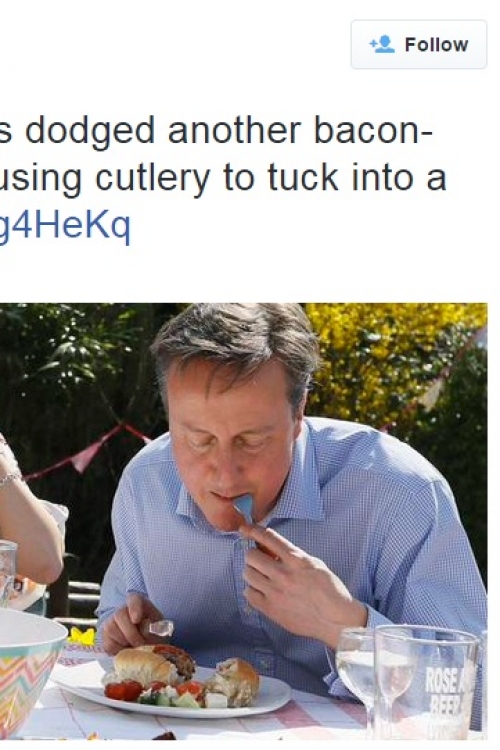
Task: Click the bracelet on the left arm
Action: click(x=10, y=478)
